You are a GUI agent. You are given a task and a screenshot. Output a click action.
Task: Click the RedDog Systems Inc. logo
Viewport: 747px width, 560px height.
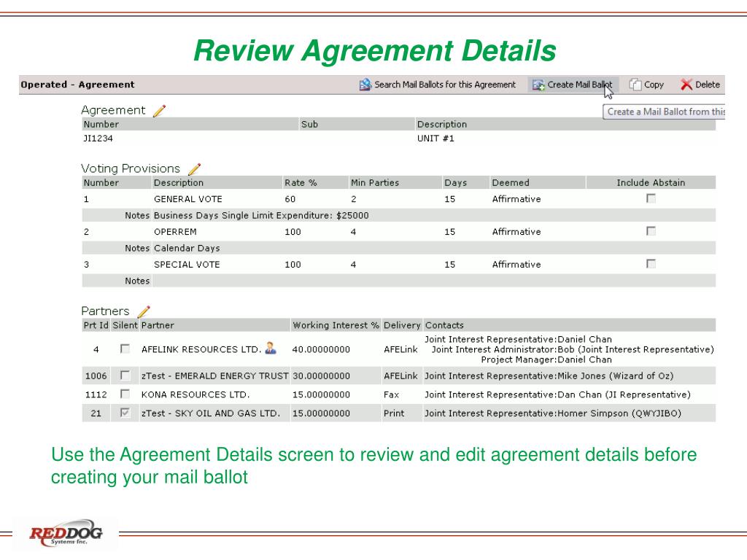(x=66, y=534)
